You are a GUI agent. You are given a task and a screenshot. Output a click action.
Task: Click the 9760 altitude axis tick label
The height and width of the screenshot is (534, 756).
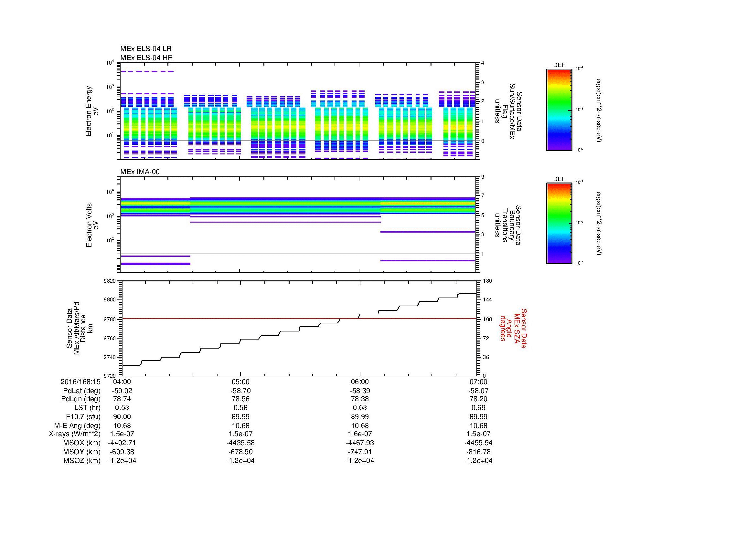(x=110, y=338)
